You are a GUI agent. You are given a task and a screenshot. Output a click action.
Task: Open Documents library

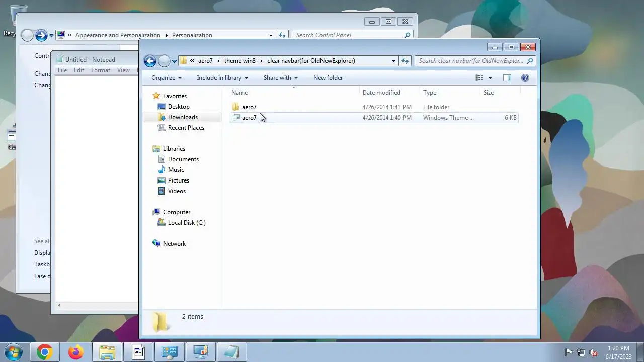[183, 159]
